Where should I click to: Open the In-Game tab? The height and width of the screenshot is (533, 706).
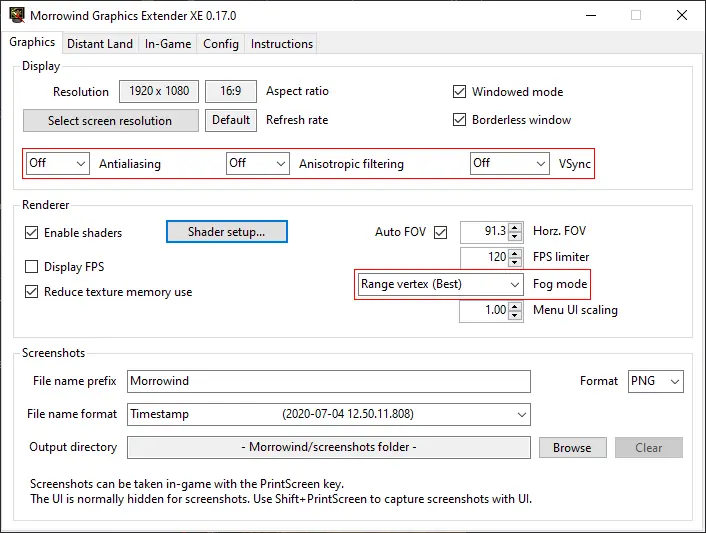168,44
